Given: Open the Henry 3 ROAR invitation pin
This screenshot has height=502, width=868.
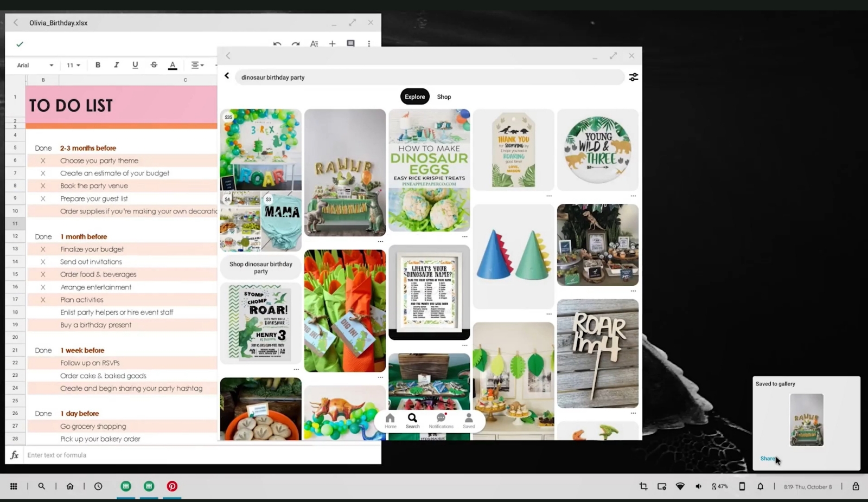Looking at the screenshot, I should pos(261,323).
